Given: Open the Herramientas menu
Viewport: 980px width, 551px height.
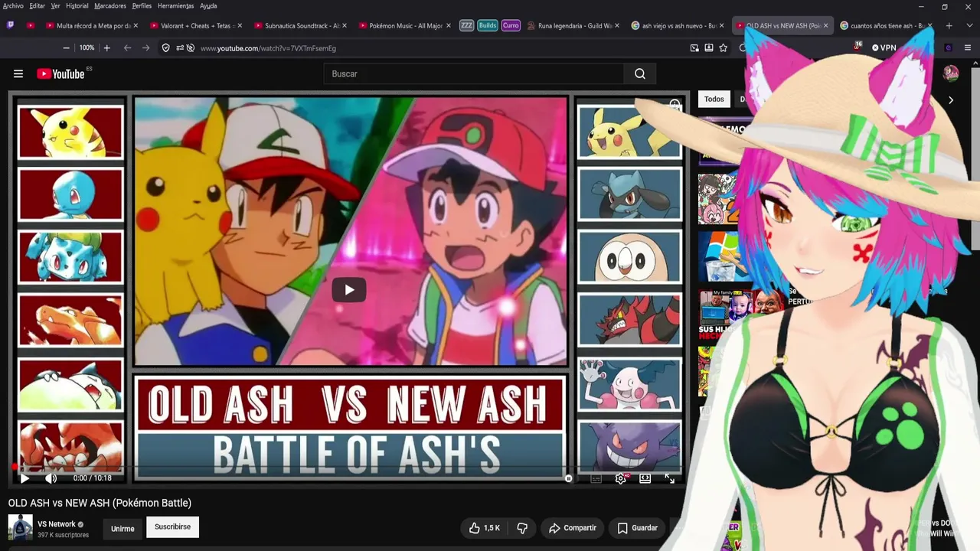Looking at the screenshot, I should [175, 5].
